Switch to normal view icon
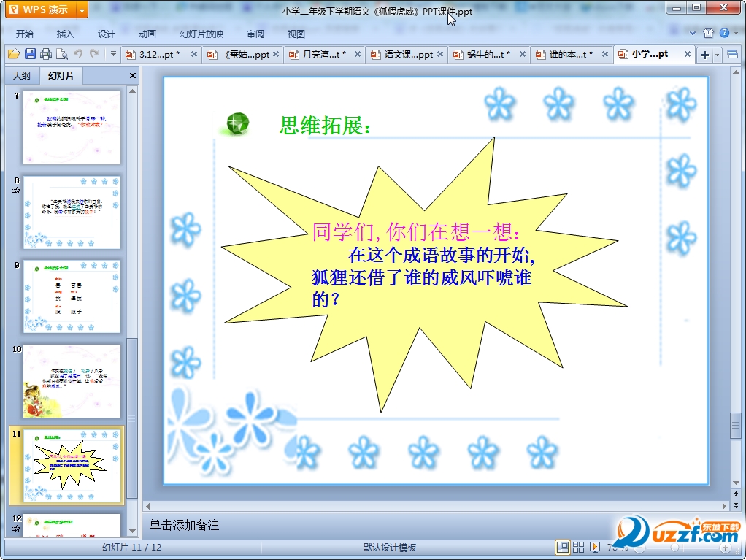746x560 pixels. (562, 548)
